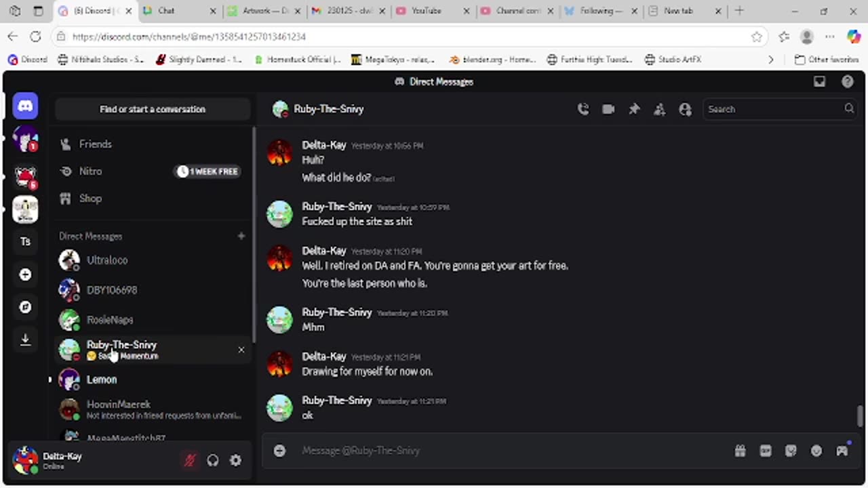Expand bookmarks bar overflow chevron
Screen dimensions: 868x488
pyautogui.click(x=770, y=60)
